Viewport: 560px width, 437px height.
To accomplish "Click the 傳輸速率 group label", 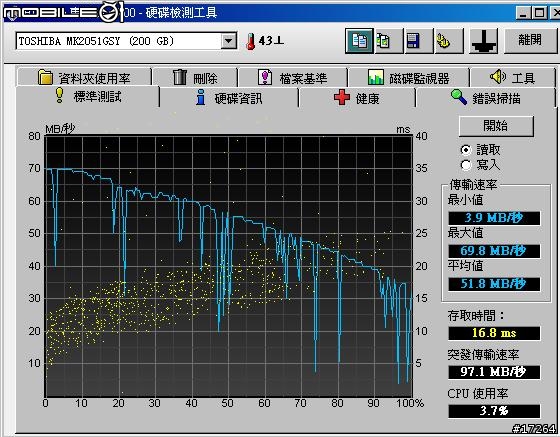I will pos(473,185).
